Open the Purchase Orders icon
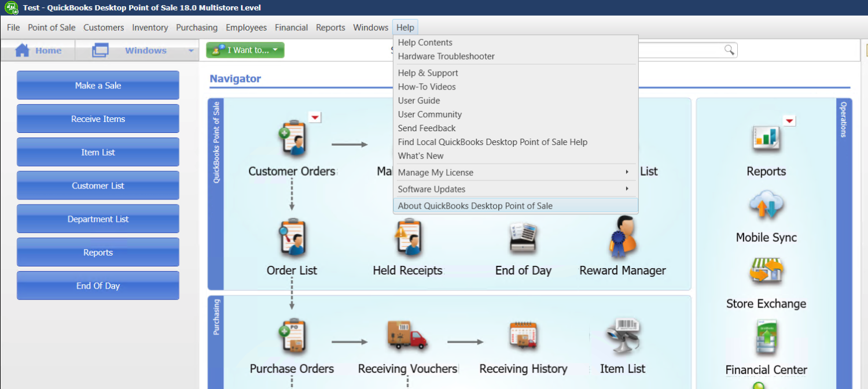Viewport: 868px width, 389px height. click(292, 335)
